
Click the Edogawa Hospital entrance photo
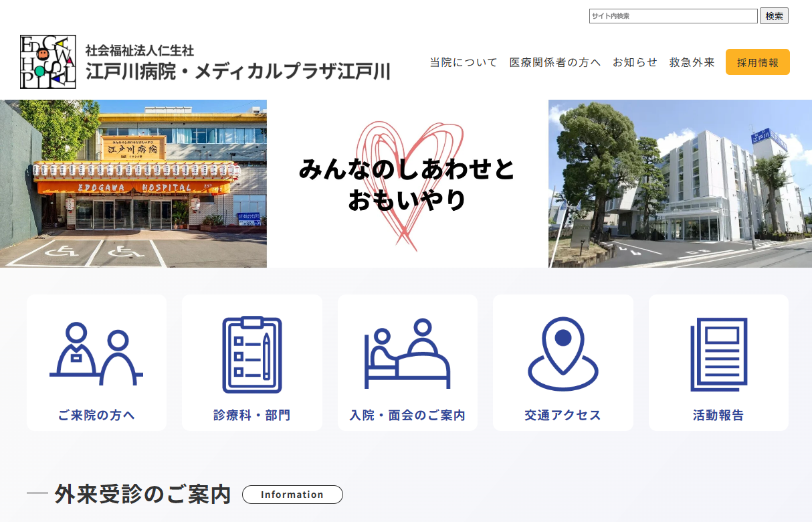click(134, 183)
